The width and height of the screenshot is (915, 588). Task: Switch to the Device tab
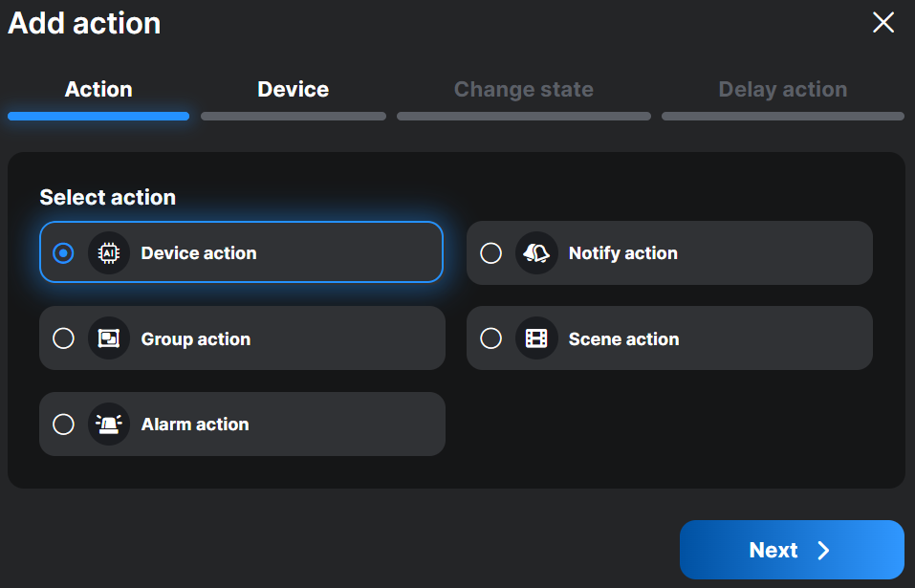tap(293, 89)
